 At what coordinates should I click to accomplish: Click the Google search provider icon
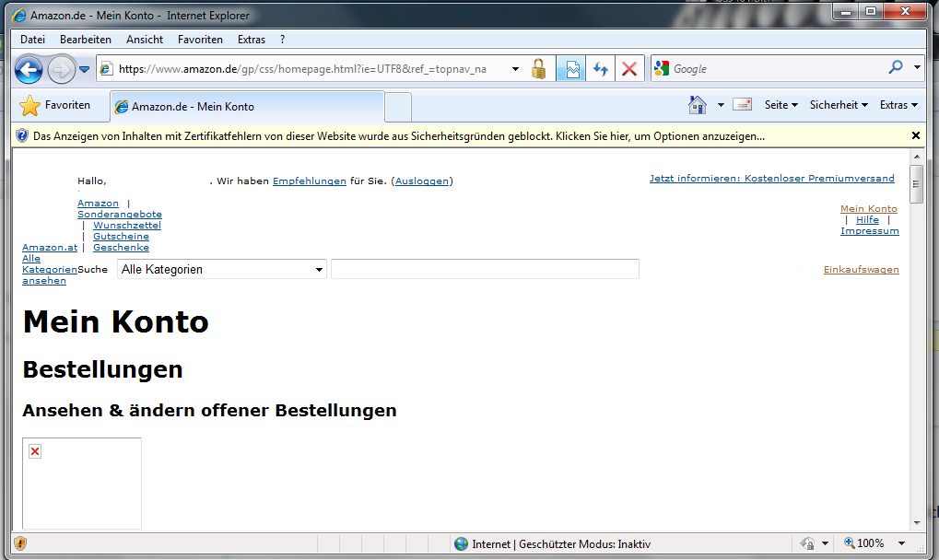pyautogui.click(x=662, y=68)
